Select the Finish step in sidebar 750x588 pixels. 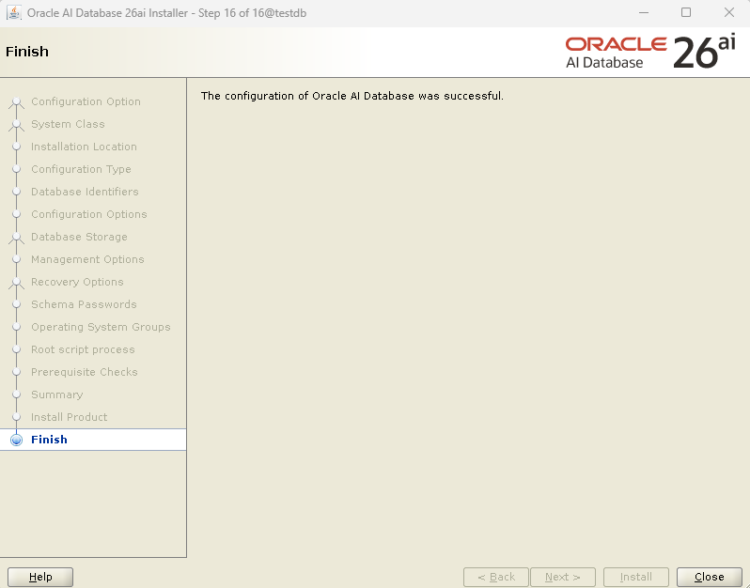pyautogui.click(x=93, y=439)
